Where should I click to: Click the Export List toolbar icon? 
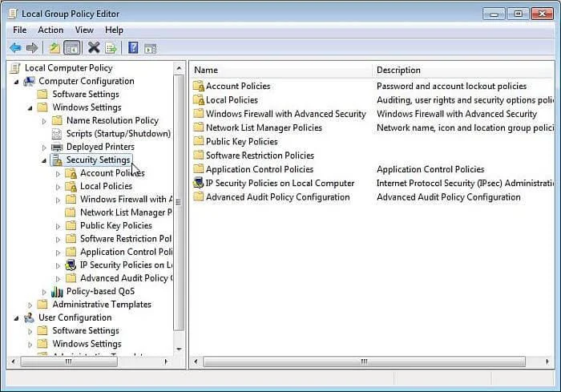coord(111,47)
